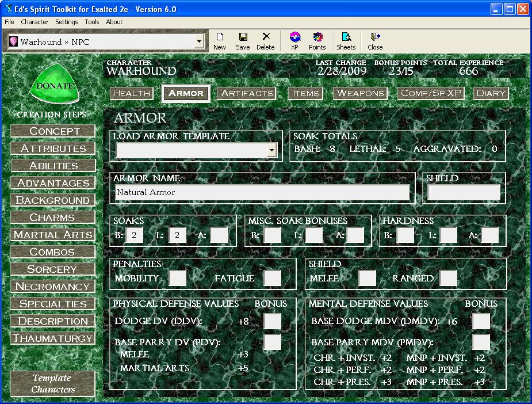Click the Hardness L field
The image size is (532, 404).
[x=448, y=235]
